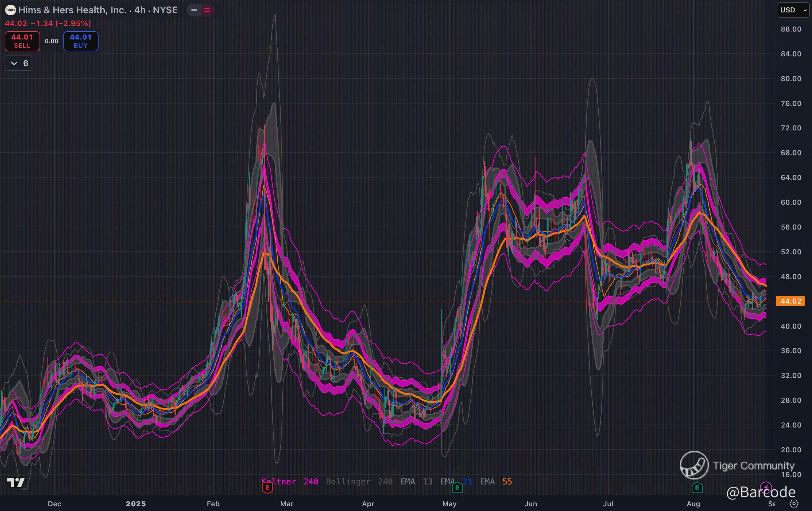Click the 2025 label on time axis
Image resolution: width=812 pixels, height=511 pixels.
point(135,504)
